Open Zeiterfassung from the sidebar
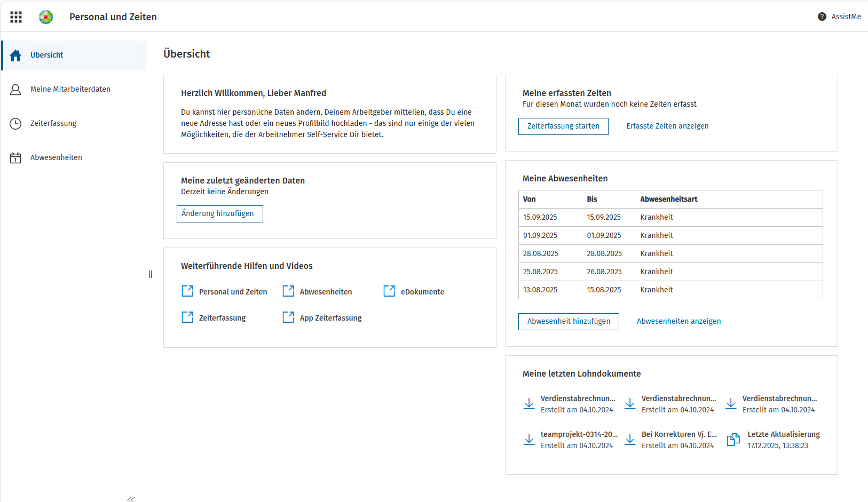The image size is (868, 502). coord(73,124)
